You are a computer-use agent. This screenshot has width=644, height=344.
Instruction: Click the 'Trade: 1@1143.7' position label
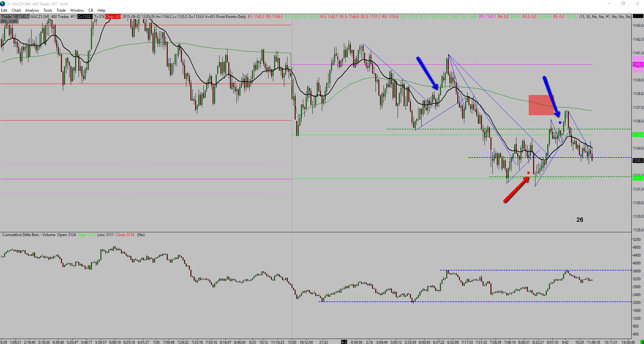pyautogui.click(x=15, y=17)
